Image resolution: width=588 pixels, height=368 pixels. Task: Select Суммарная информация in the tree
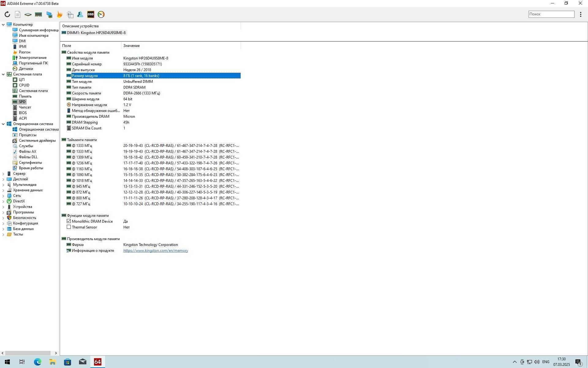pos(39,30)
